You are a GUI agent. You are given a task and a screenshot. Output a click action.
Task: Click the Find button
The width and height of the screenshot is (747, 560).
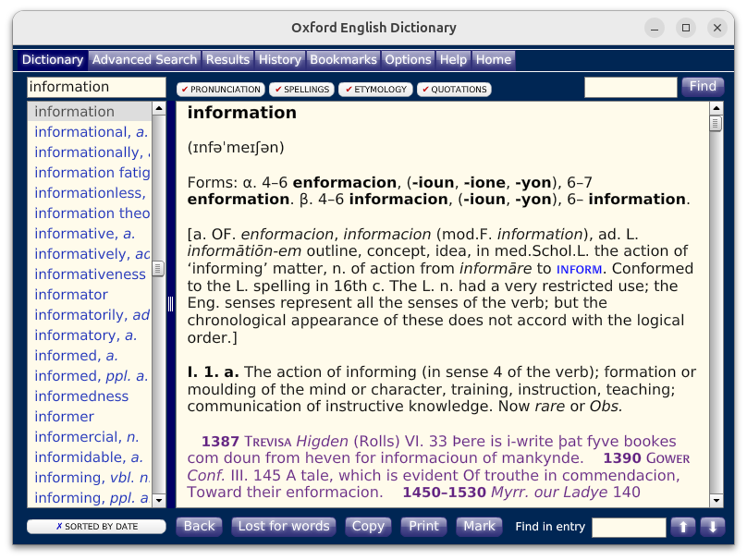click(703, 87)
